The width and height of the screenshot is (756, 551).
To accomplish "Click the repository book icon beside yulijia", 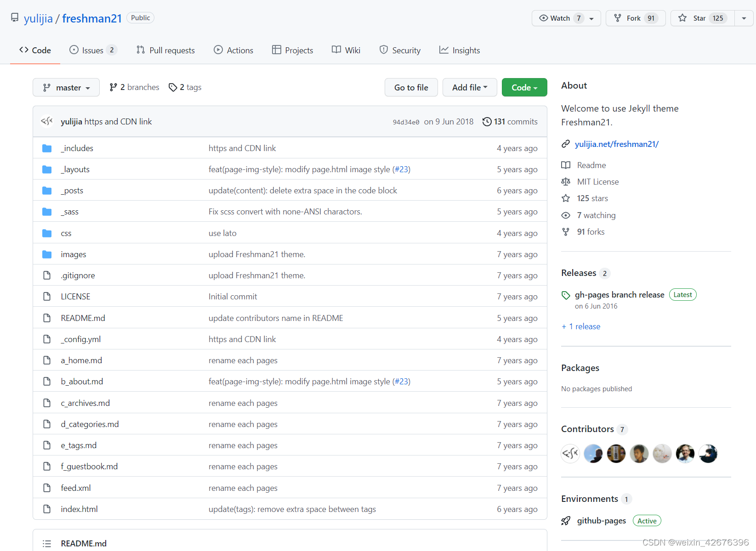I will (15, 18).
